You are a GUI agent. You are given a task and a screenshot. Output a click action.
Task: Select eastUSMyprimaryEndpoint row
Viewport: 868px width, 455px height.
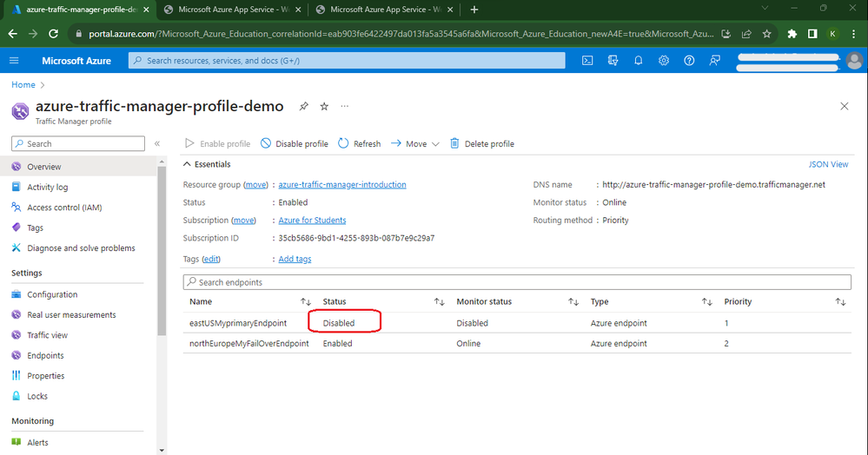pyautogui.click(x=517, y=323)
